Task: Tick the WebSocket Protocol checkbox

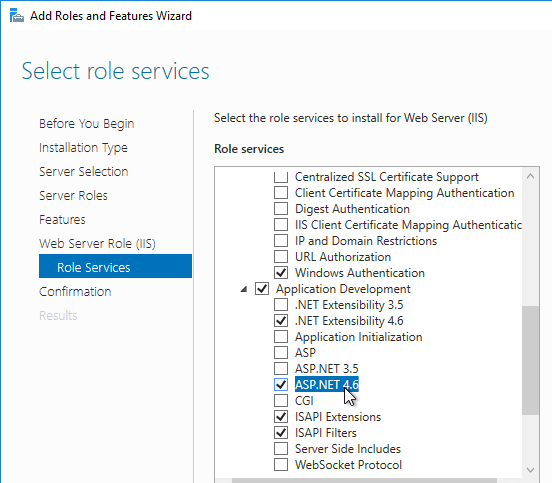Action: (281, 465)
